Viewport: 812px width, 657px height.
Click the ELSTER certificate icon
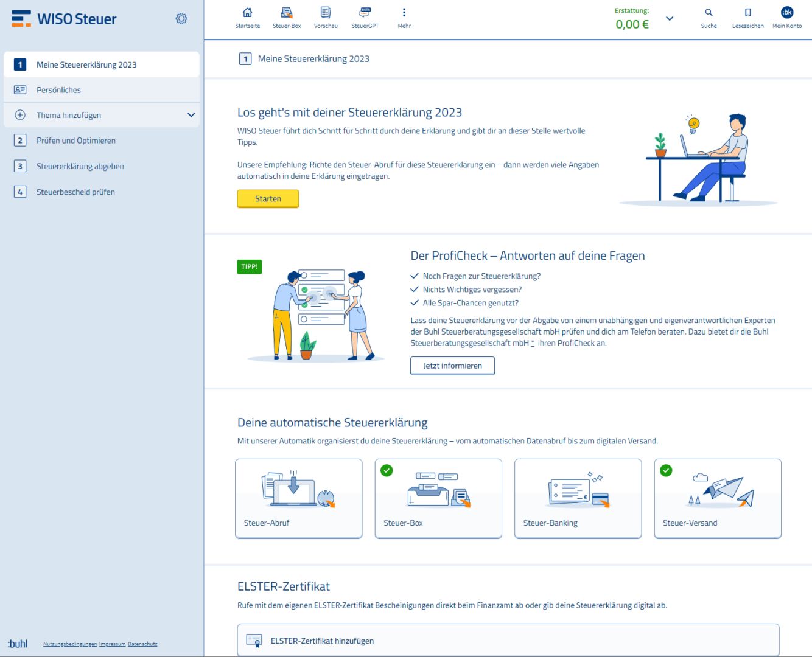coord(254,641)
